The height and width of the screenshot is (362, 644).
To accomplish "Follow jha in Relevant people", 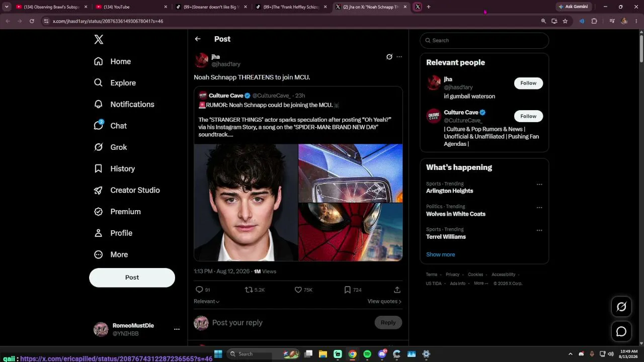I will [528, 83].
